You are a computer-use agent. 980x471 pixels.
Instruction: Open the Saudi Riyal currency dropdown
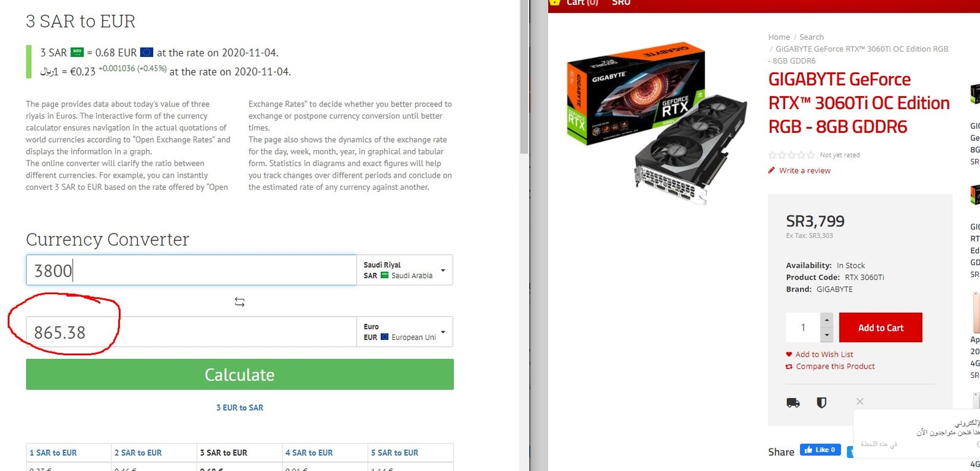405,270
